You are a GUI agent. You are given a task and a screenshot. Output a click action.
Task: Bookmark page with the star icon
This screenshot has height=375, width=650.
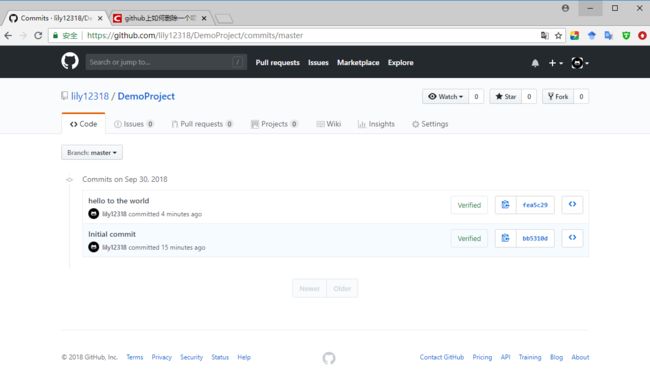pos(558,36)
